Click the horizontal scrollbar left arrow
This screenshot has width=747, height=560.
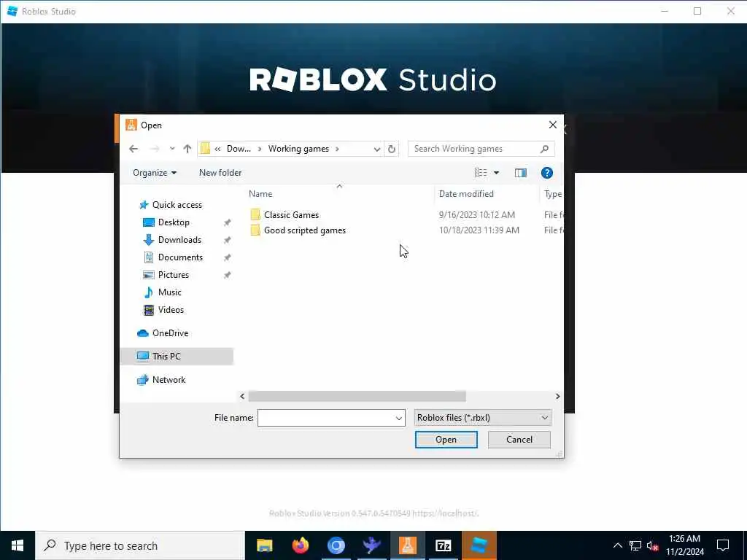(x=242, y=396)
